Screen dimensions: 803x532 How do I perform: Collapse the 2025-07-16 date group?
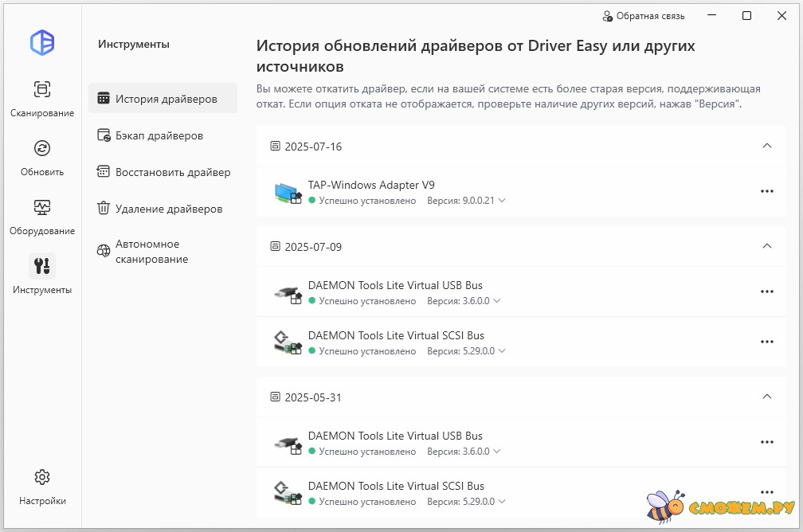pyautogui.click(x=766, y=146)
